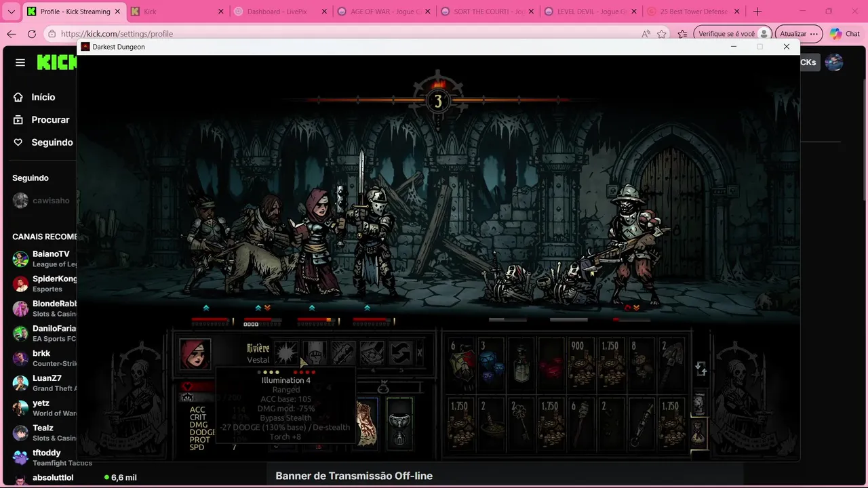Open SpiderKong recommended channel
This screenshot has width=868, height=488.
pyautogui.click(x=44, y=283)
